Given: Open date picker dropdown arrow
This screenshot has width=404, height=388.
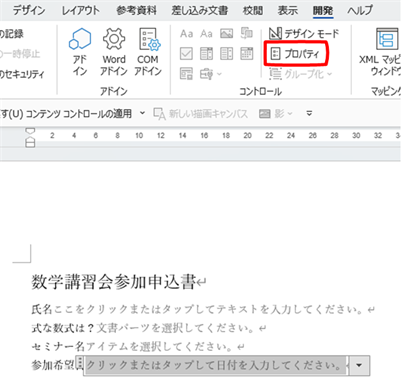Looking at the screenshot, I should click(359, 365).
